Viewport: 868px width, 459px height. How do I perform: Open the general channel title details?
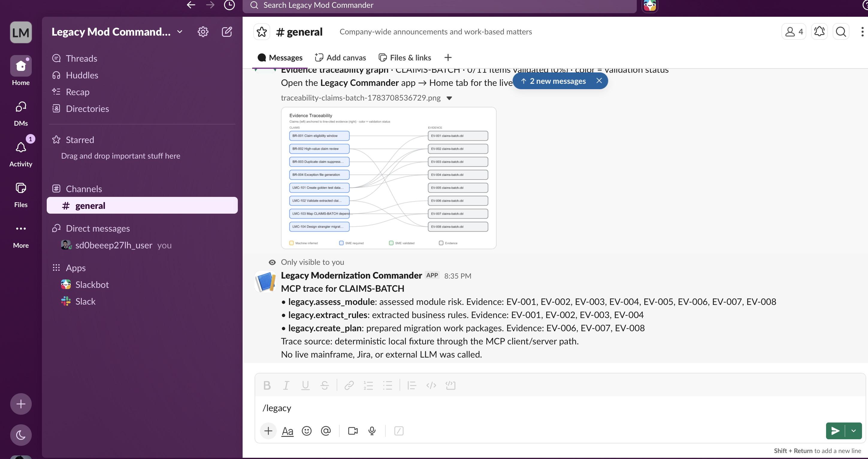pos(299,32)
